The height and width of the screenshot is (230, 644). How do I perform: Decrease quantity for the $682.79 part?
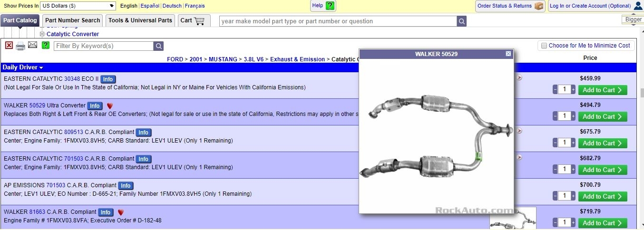555,169
